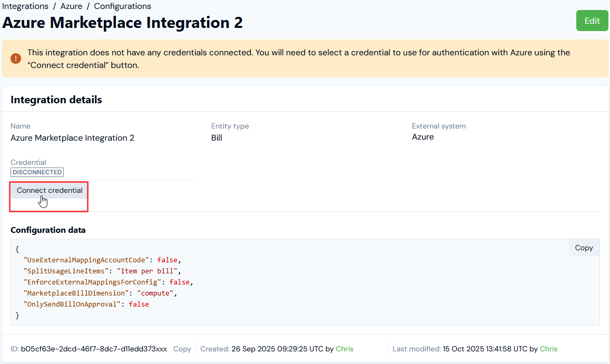Click the Credential field label
This screenshot has height=364, width=610.
coord(28,162)
